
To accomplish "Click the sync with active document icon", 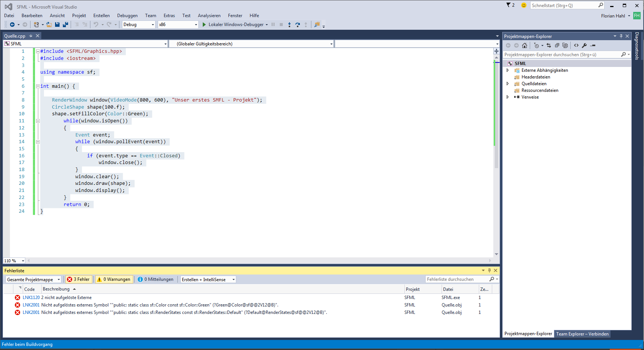I will coord(549,45).
